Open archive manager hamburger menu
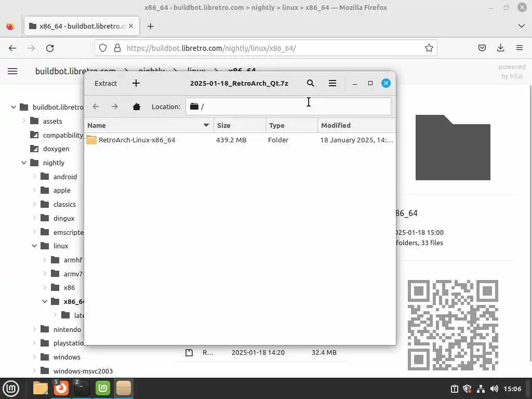This screenshot has width=532, height=399. (332, 83)
